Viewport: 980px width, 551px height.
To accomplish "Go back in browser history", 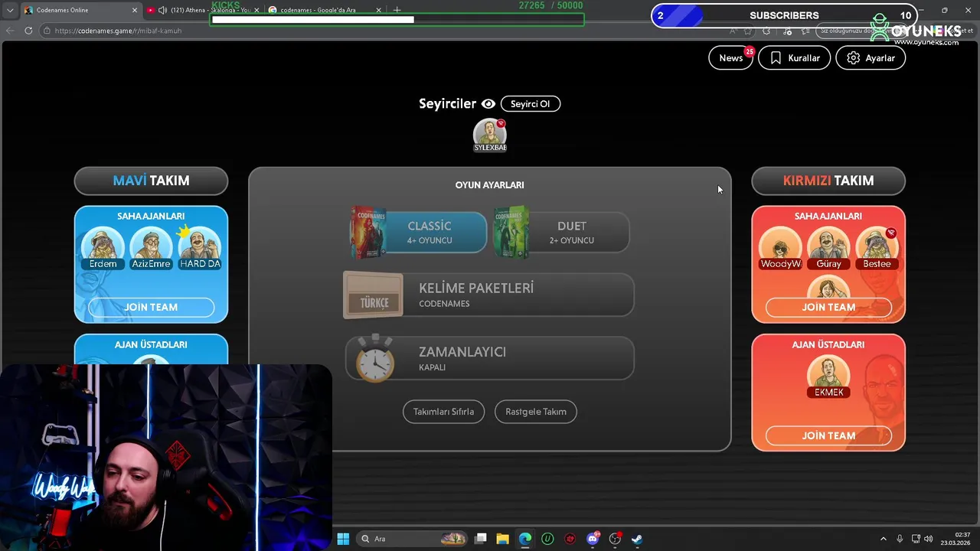I will (x=10, y=31).
